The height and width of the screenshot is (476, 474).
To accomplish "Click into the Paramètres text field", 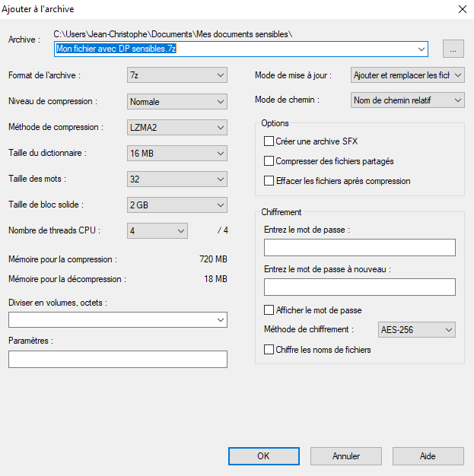I will pyautogui.click(x=118, y=359).
